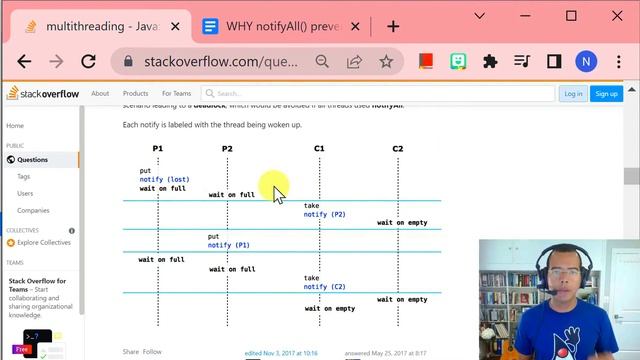Click the Share link under answer
This screenshot has height=360, width=640.
click(131, 351)
